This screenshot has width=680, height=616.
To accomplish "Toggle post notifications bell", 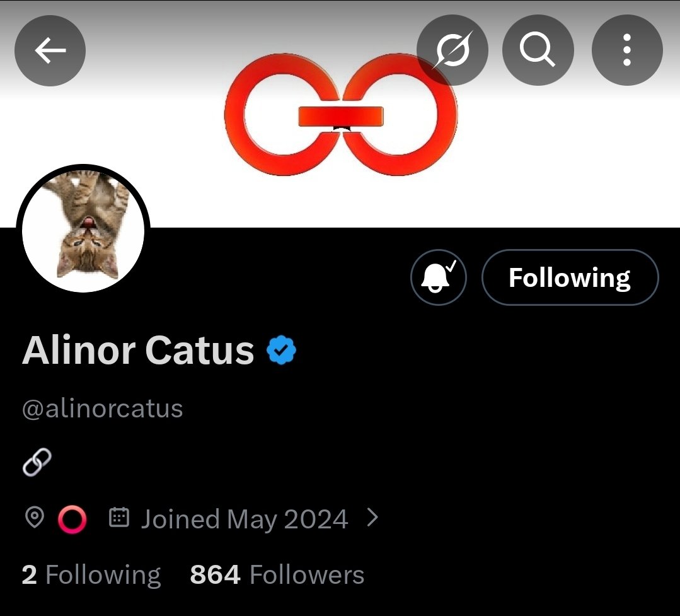I will pos(438,277).
